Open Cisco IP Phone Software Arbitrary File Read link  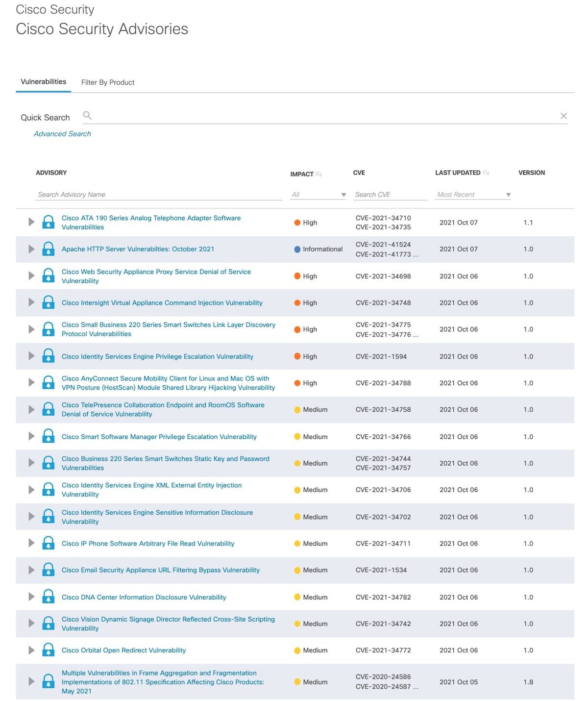click(x=148, y=544)
